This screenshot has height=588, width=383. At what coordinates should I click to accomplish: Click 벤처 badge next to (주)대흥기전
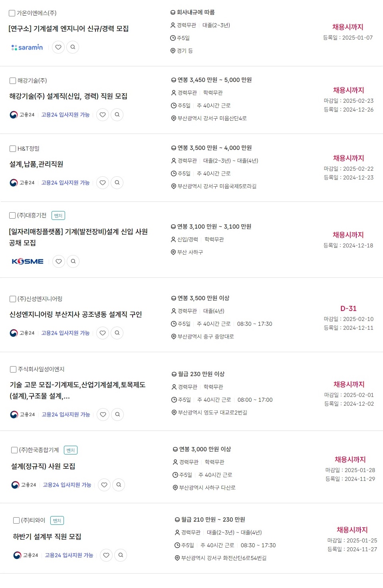tap(58, 215)
